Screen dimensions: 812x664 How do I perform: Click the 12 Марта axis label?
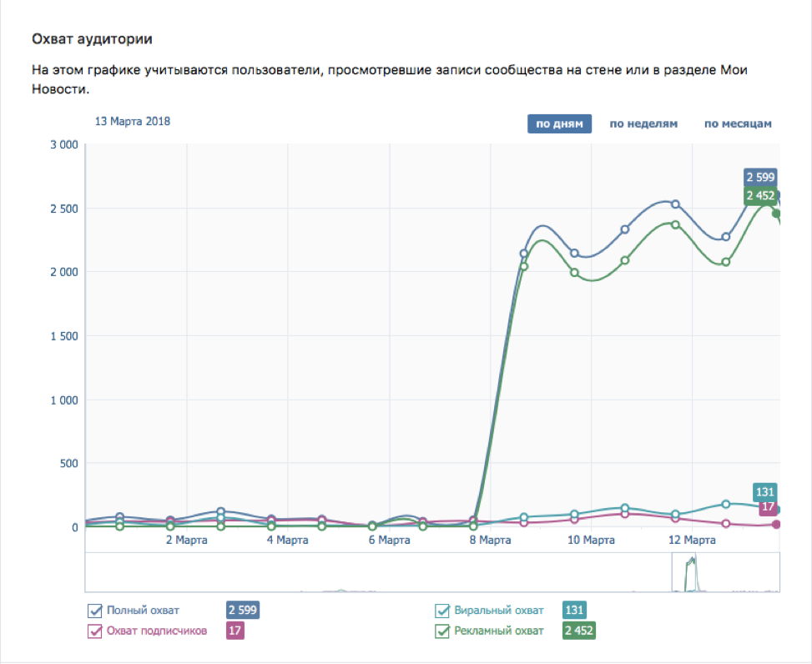pos(693,540)
